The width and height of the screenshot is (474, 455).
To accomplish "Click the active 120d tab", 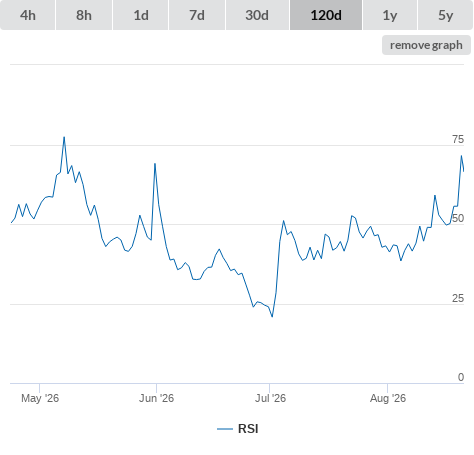I will 326,15.
